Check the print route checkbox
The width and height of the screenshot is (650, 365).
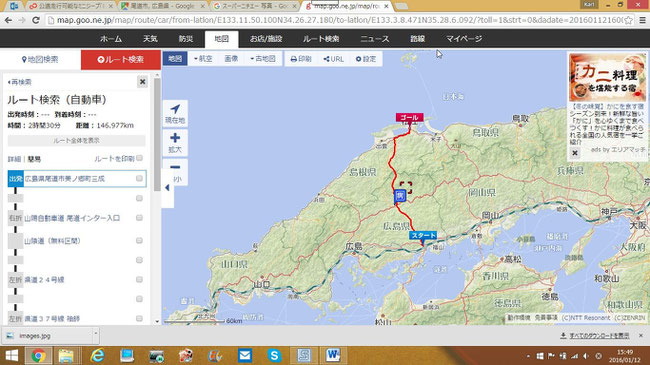tap(140, 158)
